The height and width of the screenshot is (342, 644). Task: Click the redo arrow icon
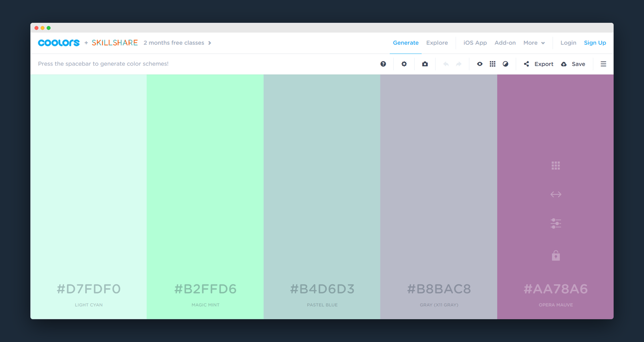459,64
